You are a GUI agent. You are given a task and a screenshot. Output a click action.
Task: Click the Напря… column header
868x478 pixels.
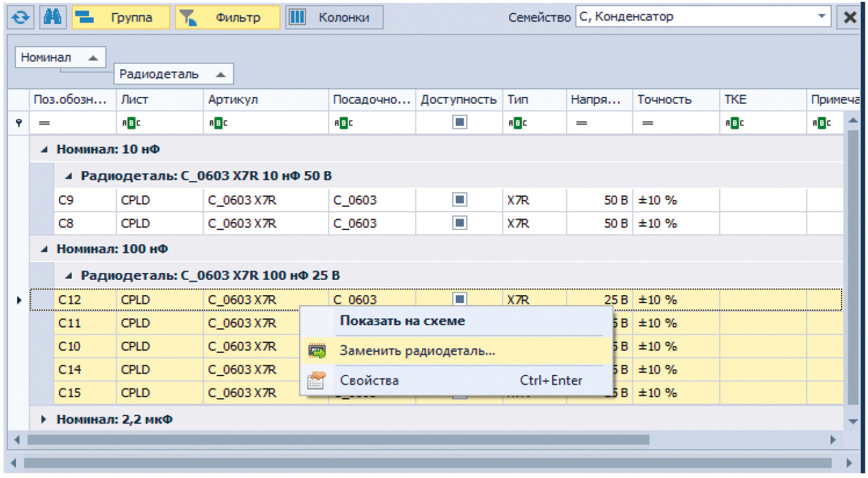pos(599,99)
